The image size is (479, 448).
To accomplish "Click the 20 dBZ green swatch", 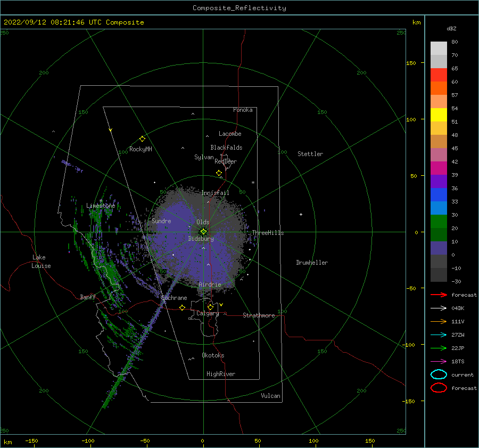I will coord(439,234).
